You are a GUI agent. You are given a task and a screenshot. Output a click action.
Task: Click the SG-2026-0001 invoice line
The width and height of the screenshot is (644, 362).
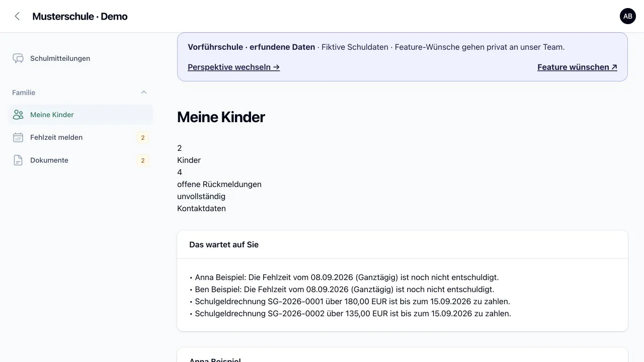(350, 301)
